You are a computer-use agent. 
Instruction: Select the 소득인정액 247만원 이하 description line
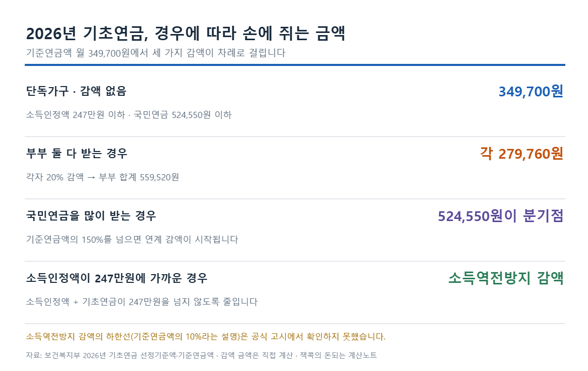click(128, 115)
